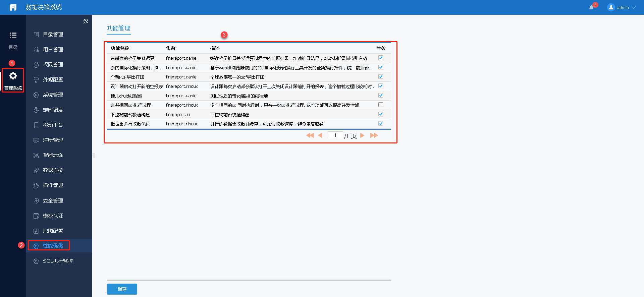Toggle 生效 checkbox for 下拉树前台极速构建

coord(381,114)
